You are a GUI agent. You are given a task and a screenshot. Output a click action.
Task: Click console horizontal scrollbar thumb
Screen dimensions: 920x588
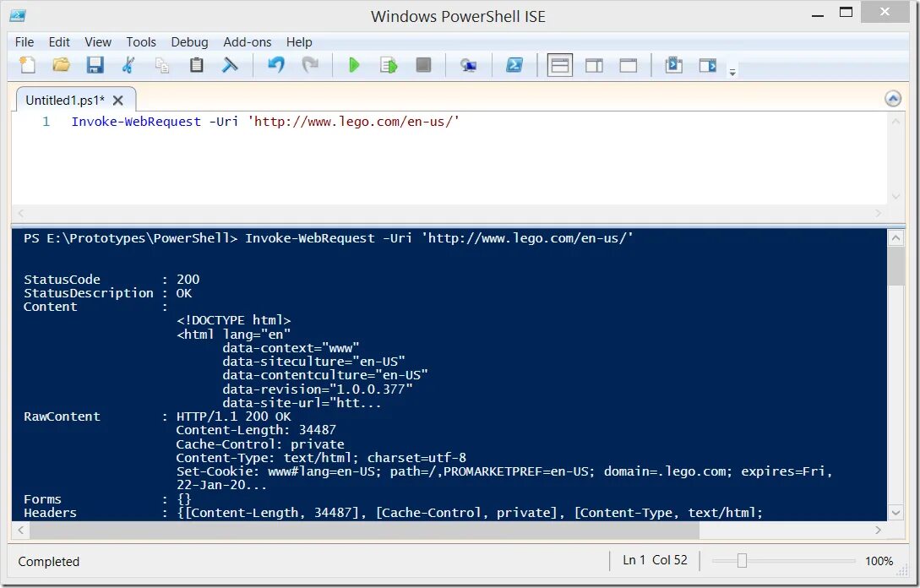click(x=364, y=530)
